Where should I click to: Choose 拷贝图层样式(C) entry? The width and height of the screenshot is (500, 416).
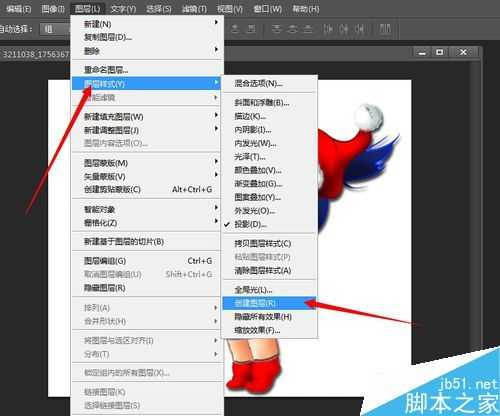tap(269, 244)
